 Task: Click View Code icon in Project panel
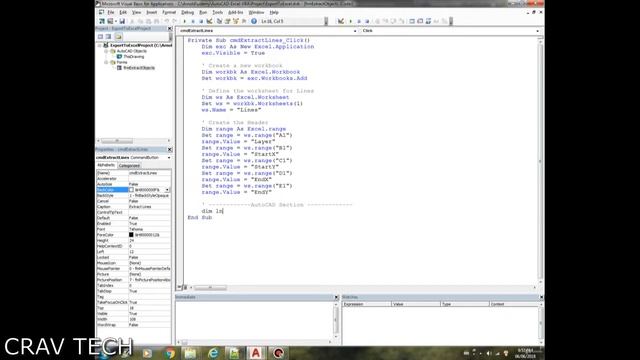[100, 37]
